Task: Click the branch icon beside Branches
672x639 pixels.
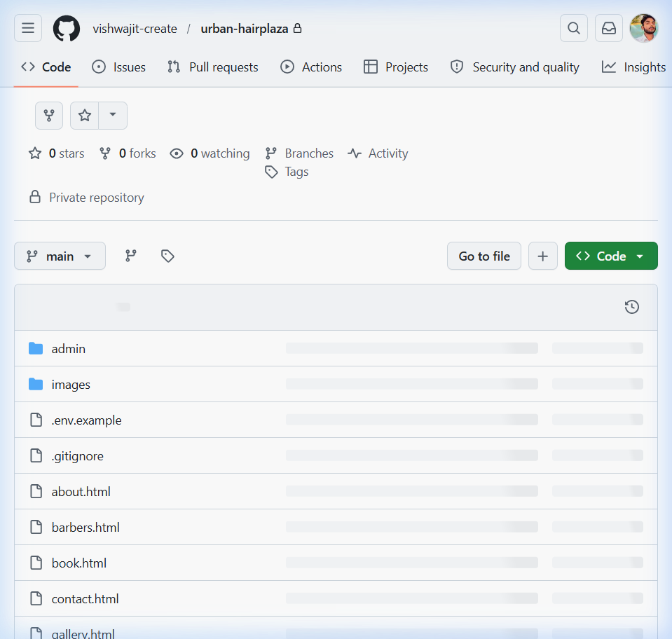Action: coord(271,153)
